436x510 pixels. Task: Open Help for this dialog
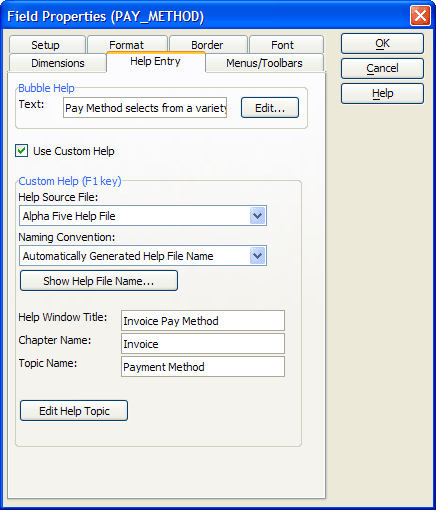coord(382,93)
